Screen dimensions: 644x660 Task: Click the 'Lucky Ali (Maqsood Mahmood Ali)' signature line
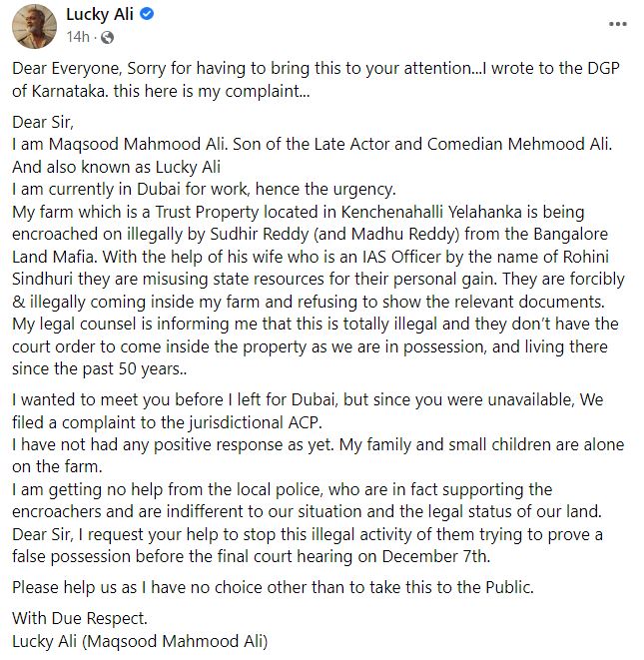point(140,641)
